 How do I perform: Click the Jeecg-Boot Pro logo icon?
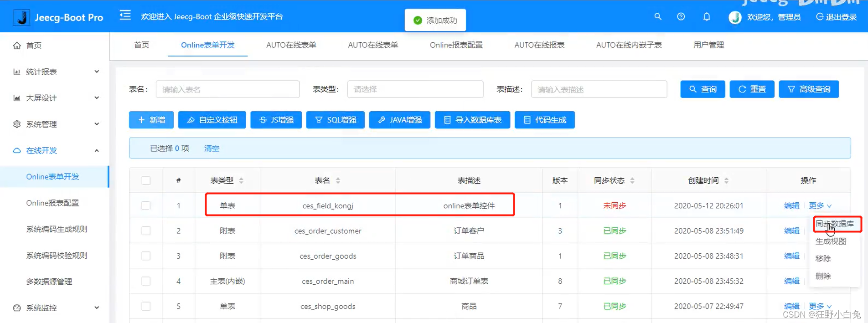coord(21,17)
